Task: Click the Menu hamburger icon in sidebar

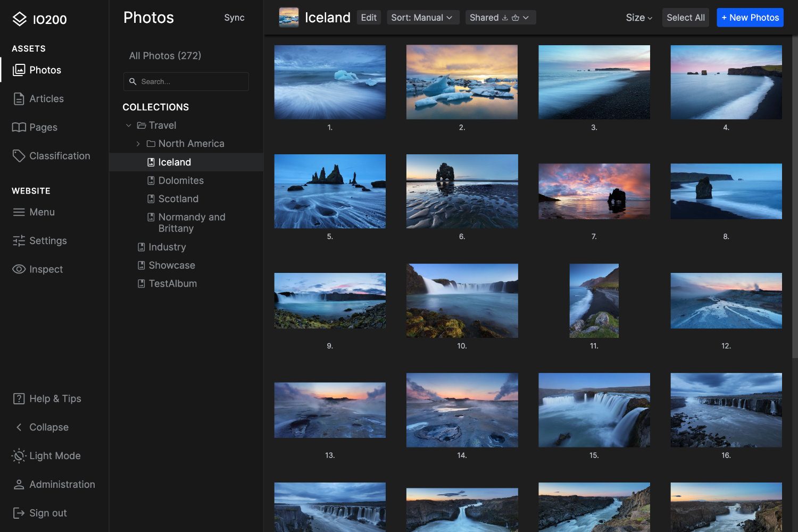Action: [19, 212]
